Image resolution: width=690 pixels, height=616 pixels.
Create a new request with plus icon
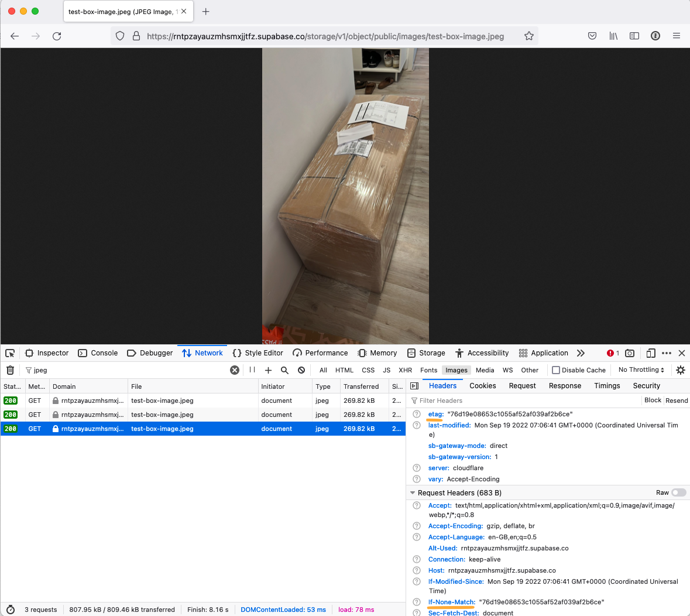pyautogui.click(x=268, y=370)
